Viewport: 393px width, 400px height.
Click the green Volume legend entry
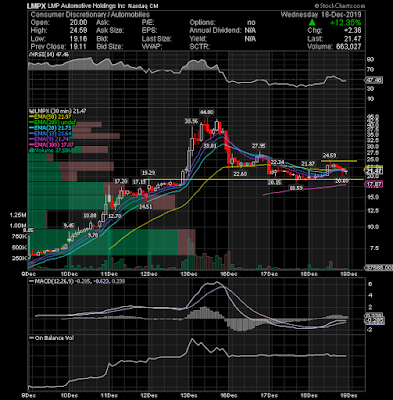click(50, 150)
